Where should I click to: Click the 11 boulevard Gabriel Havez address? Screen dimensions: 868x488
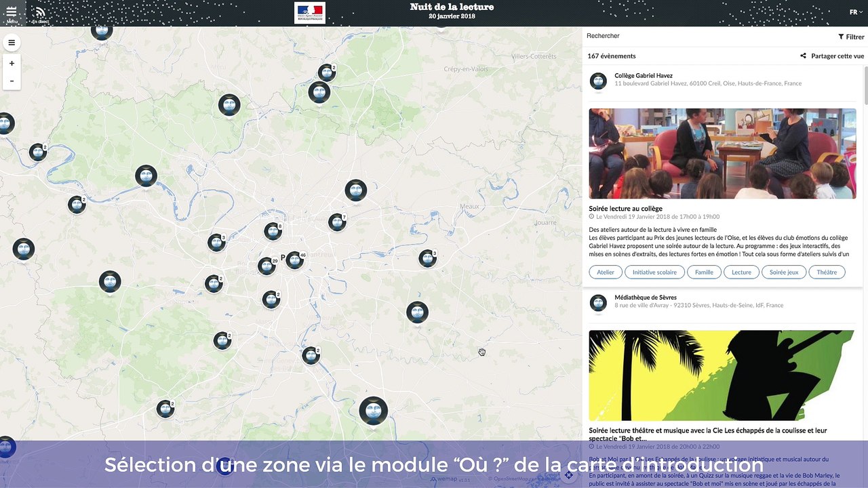pos(708,84)
